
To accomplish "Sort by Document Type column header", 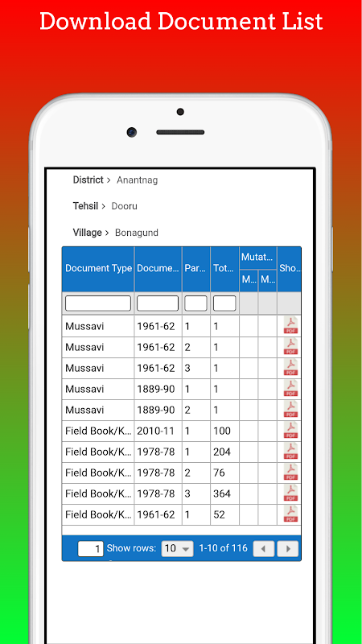I will pos(98,269).
